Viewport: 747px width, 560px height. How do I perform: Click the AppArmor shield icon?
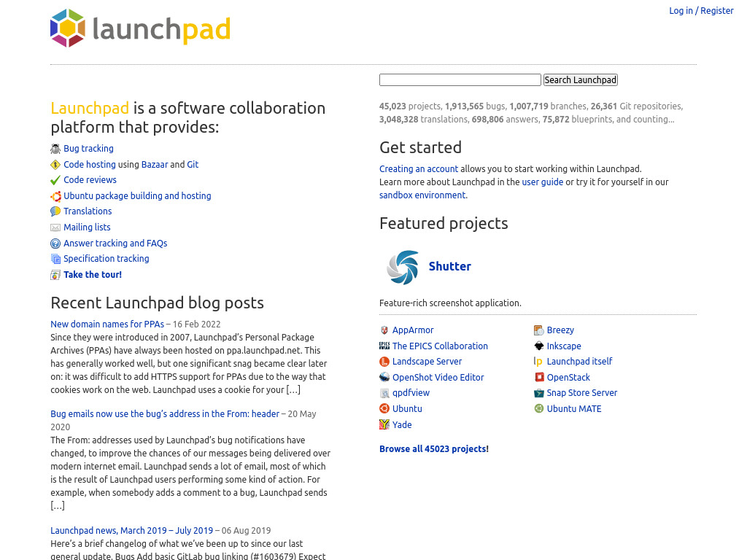[x=384, y=330]
